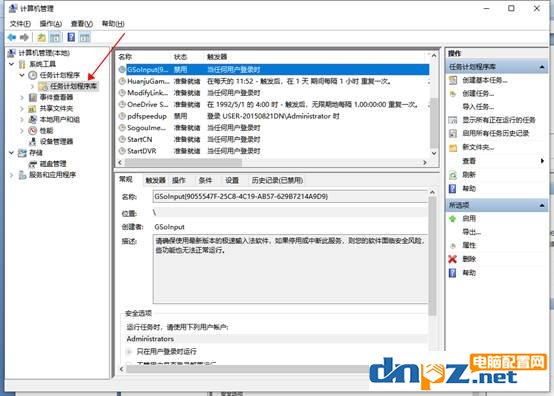
Task: Select the ModifyLink... task row
Action: tap(273, 93)
